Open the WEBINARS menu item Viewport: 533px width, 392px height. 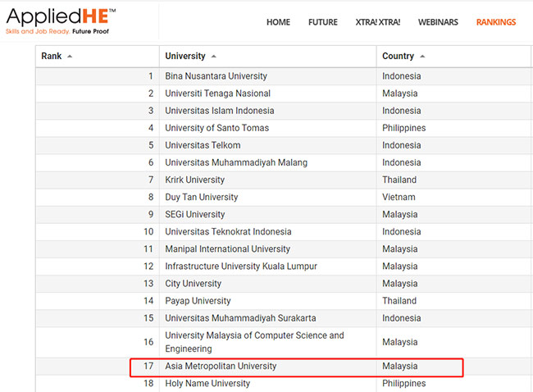438,22
